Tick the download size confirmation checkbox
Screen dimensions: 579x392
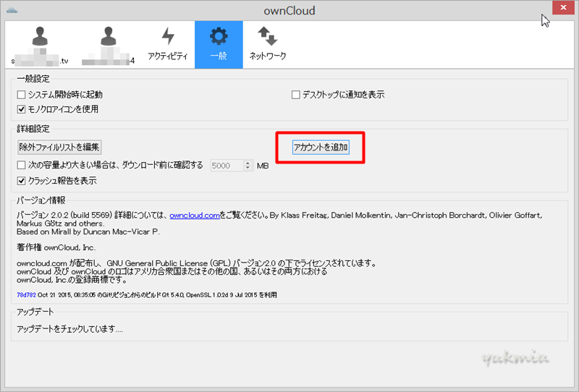click(x=22, y=165)
